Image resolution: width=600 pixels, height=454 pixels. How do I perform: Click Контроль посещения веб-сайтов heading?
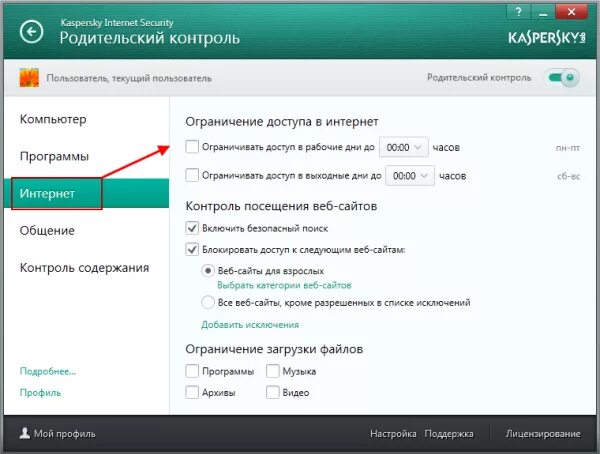(x=281, y=206)
